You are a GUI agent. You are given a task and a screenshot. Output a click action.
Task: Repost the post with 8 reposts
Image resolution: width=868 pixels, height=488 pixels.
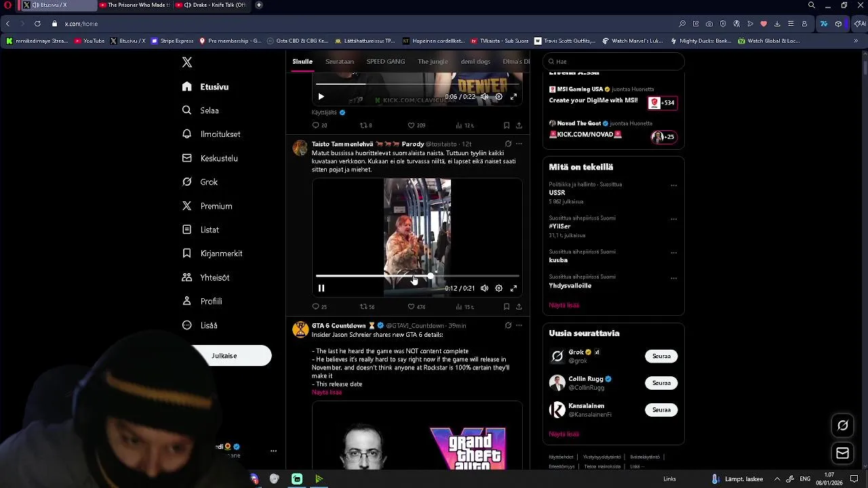(366, 125)
